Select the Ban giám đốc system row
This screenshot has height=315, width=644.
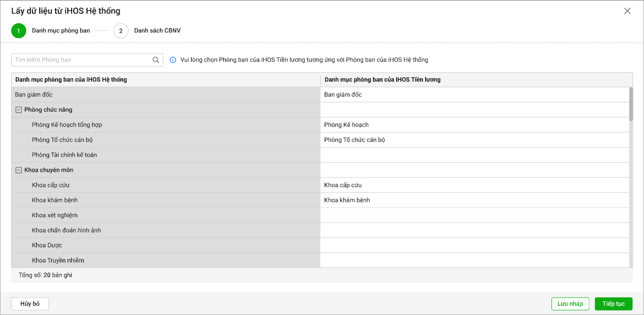coord(166,95)
